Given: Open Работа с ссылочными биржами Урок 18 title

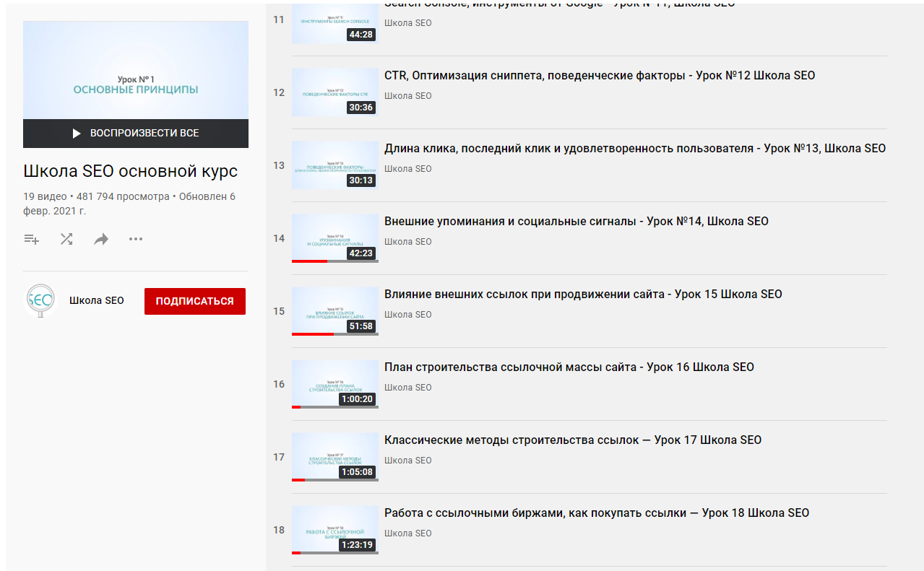Looking at the screenshot, I should [x=597, y=513].
